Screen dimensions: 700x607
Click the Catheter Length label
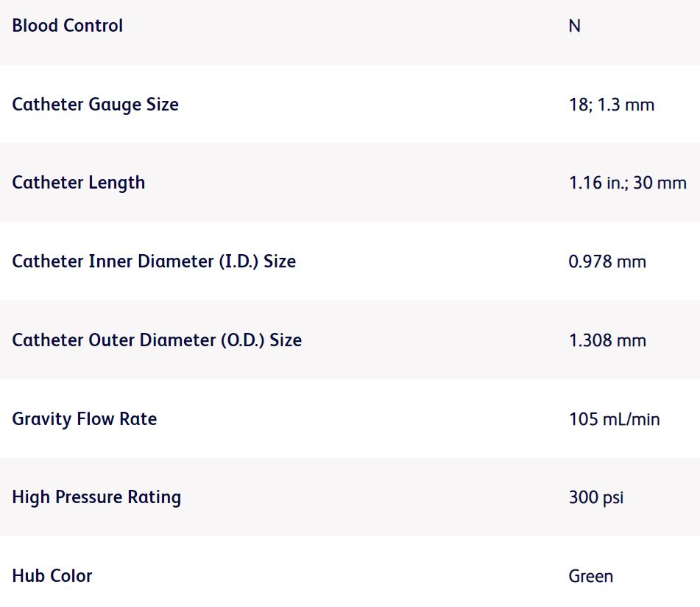pos(78,183)
